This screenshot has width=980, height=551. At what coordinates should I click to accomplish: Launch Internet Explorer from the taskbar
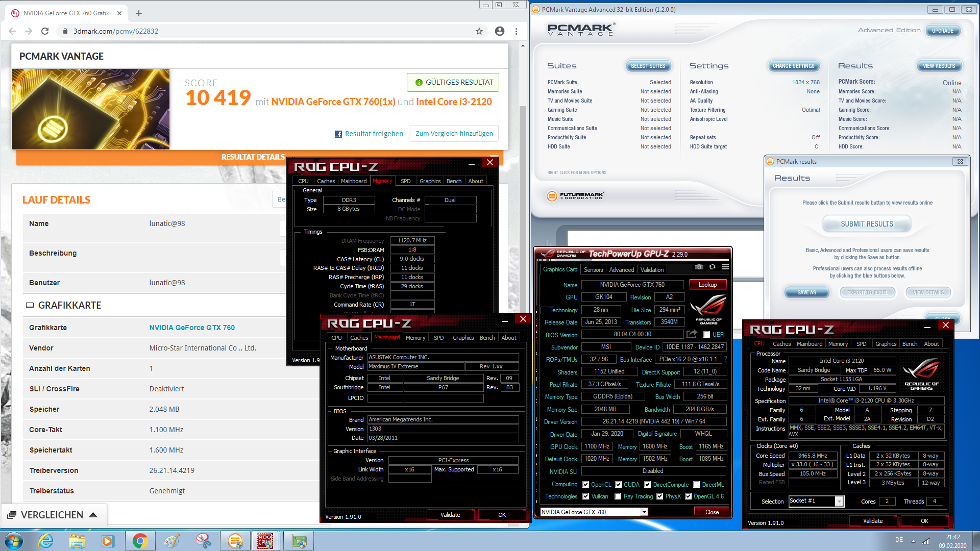pos(46,541)
